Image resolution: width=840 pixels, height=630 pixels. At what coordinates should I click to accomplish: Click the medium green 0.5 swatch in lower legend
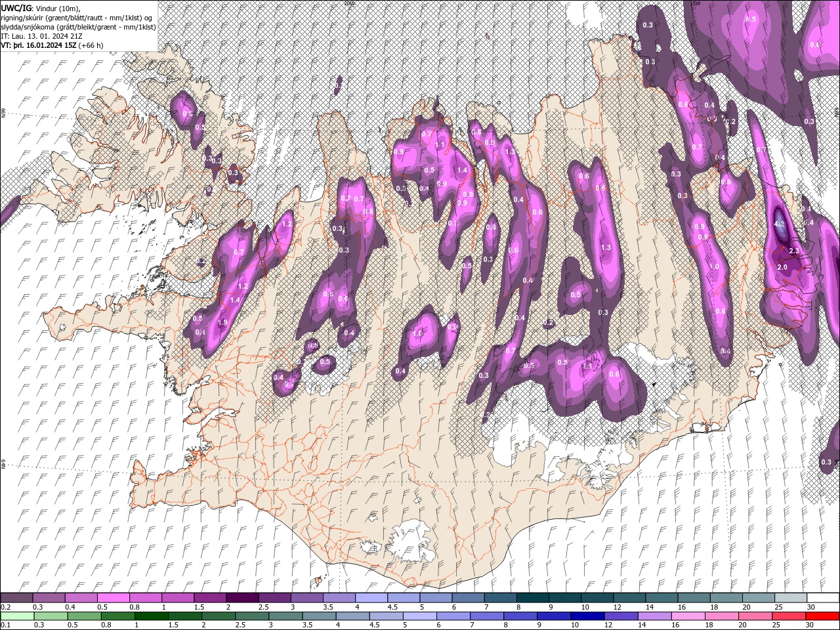[85, 616]
